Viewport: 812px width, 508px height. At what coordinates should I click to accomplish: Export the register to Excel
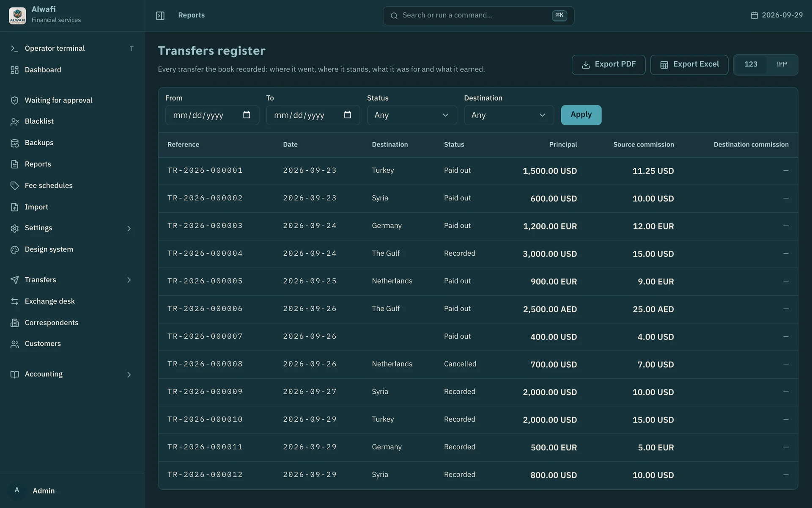[x=689, y=65]
